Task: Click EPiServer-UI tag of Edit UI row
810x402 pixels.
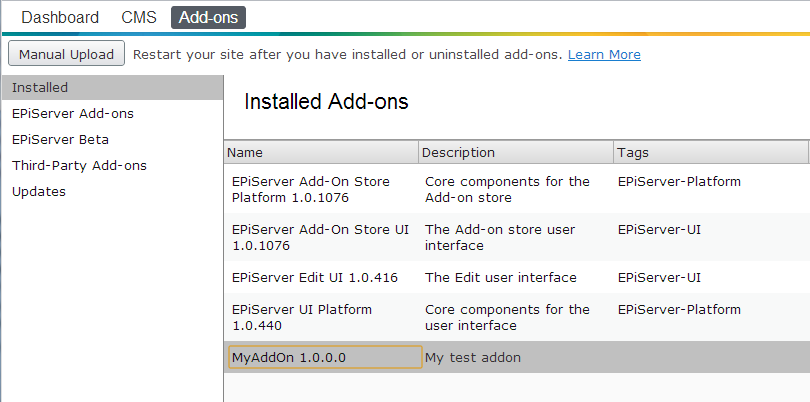Action: (659, 277)
